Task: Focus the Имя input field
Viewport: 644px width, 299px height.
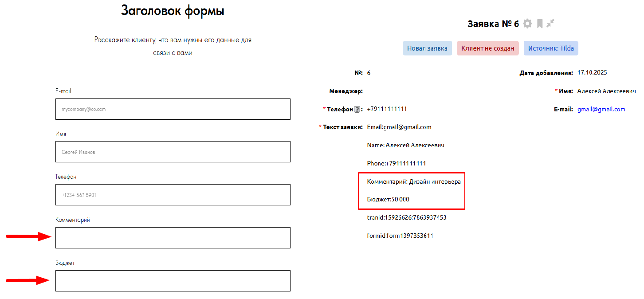Action: 173,152
